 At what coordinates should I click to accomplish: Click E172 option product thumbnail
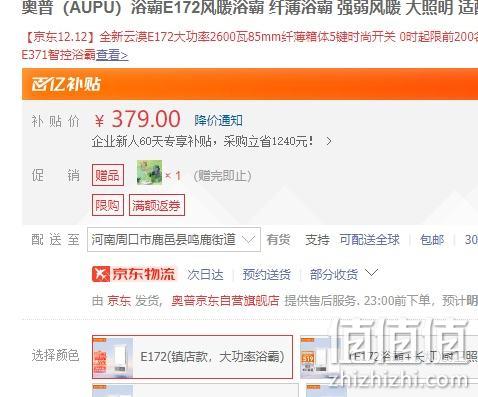click(113, 358)
